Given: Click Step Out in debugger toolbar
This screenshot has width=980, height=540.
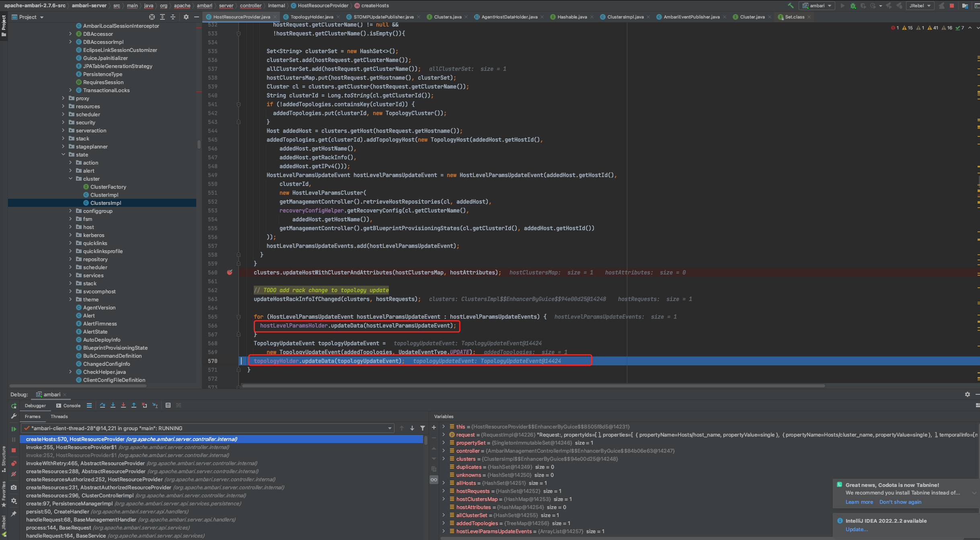Looking at the screenshot, I should (x=134, y=405).
